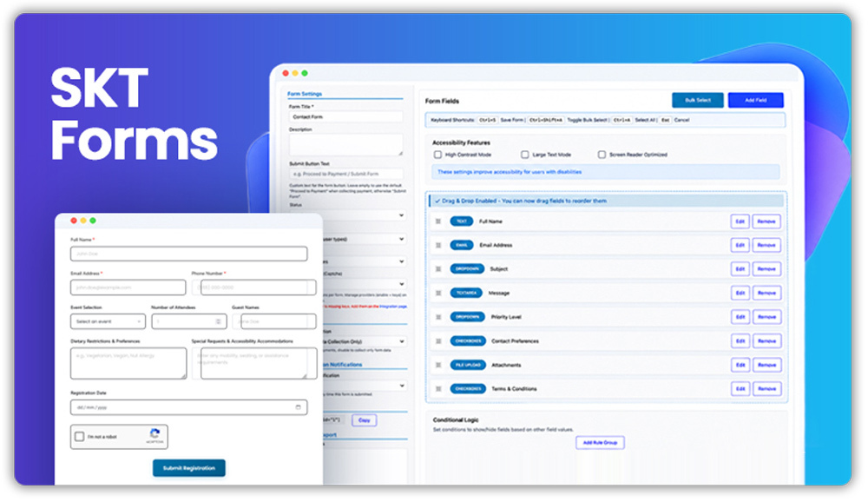Enable High Contrast Mode checkbox

click(437, 155)
